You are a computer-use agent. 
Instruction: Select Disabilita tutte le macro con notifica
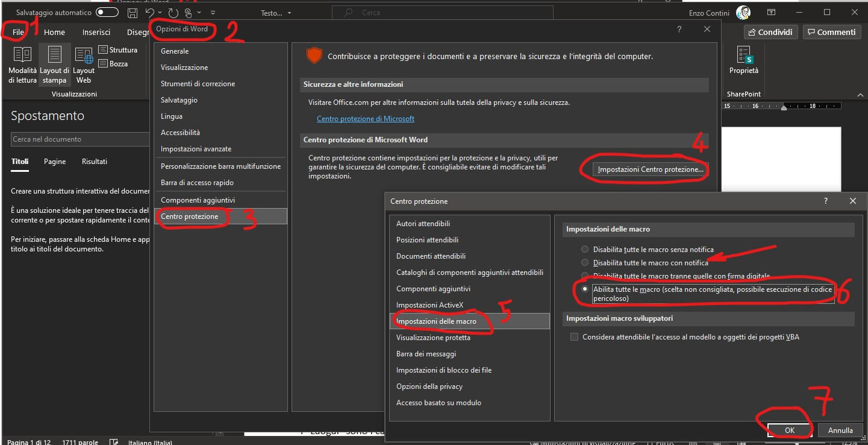(x=585, y=263)
